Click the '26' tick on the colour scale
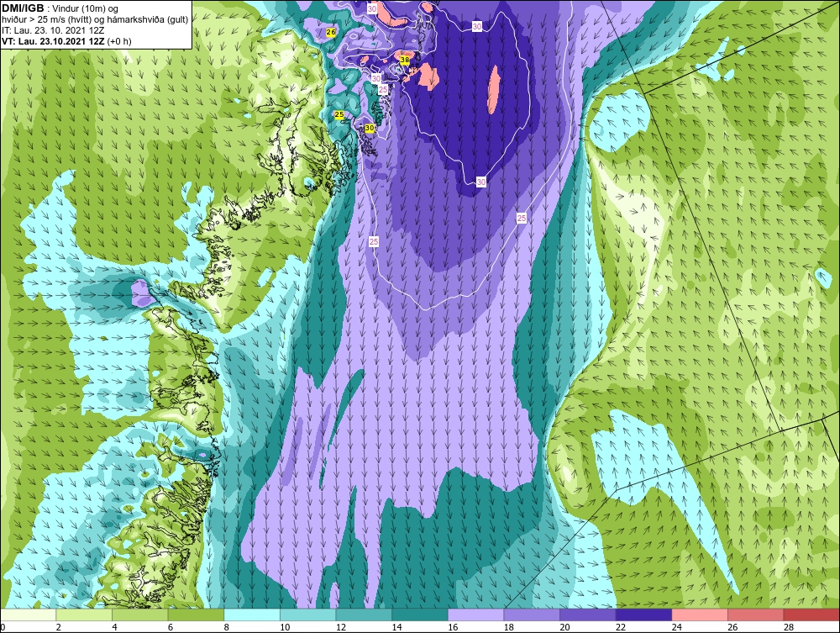The height and width of the screenshot is (633, 840). (x=732, y=627)
